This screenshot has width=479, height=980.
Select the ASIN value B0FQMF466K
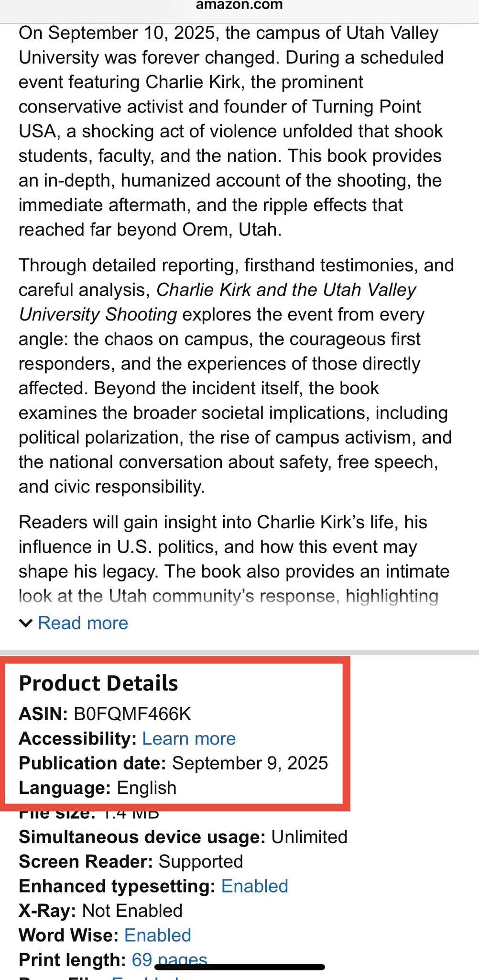(x=132, y=714)
